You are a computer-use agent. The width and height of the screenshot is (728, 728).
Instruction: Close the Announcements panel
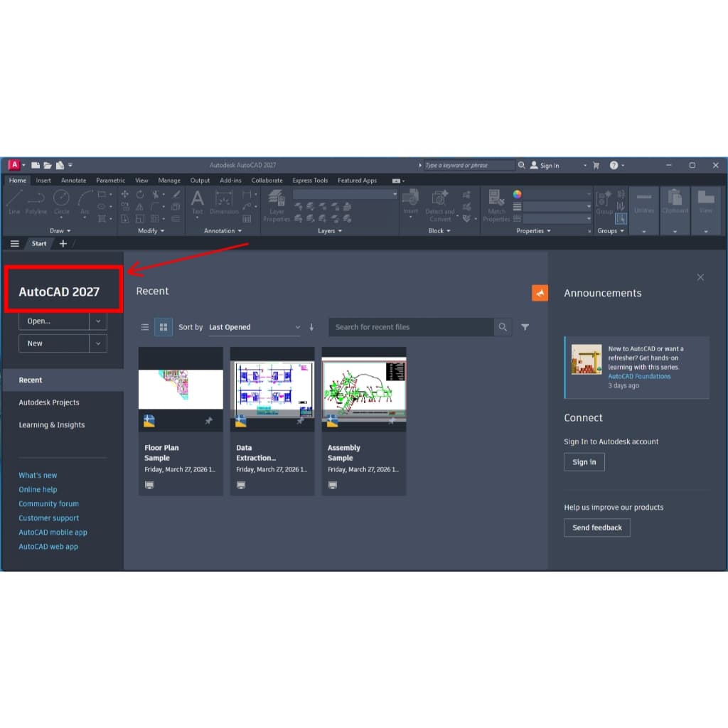(700, 277)
